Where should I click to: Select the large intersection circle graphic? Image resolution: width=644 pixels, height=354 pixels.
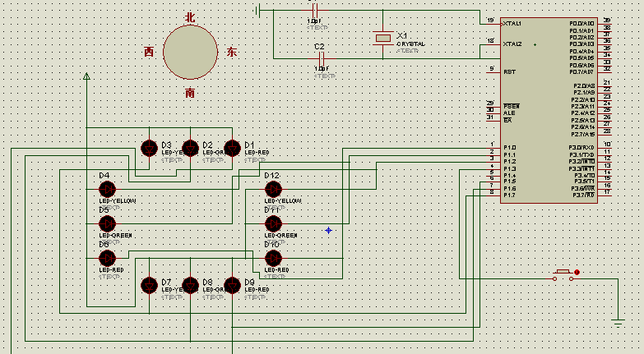tap(190, 52)
